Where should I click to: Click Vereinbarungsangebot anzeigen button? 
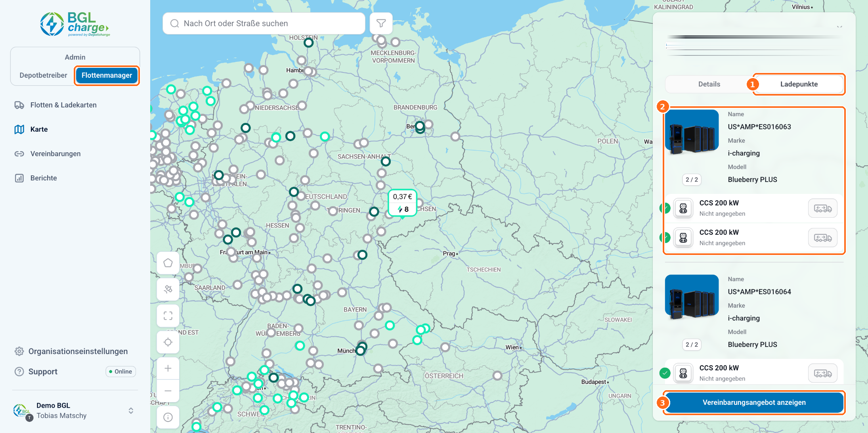point(754,402)
